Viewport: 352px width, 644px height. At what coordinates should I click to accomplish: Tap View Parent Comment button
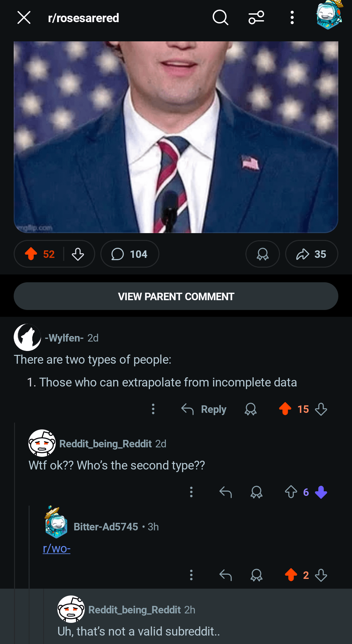coord(176,296)
